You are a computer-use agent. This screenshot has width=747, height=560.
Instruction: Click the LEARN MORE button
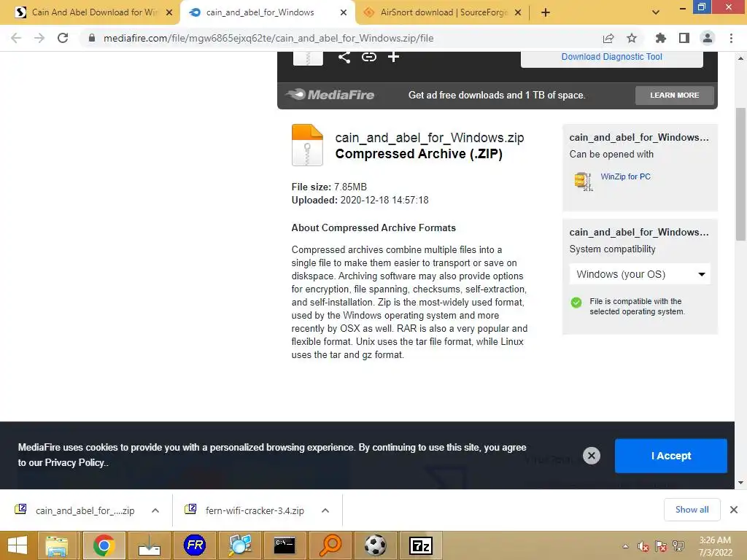coord(675,96)
